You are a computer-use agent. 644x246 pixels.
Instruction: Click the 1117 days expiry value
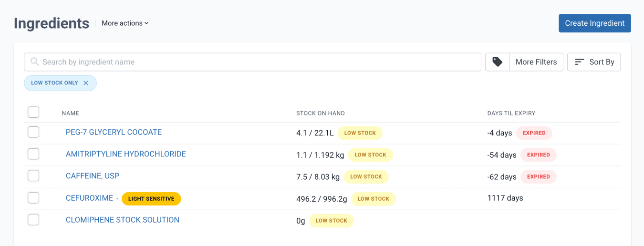[505, 198]
